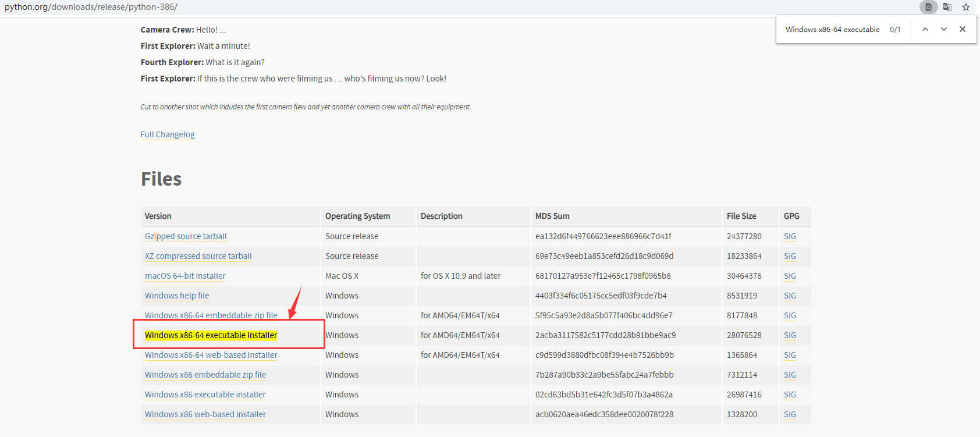Download Windows x86-64 web-based installer

pos(211,355)
